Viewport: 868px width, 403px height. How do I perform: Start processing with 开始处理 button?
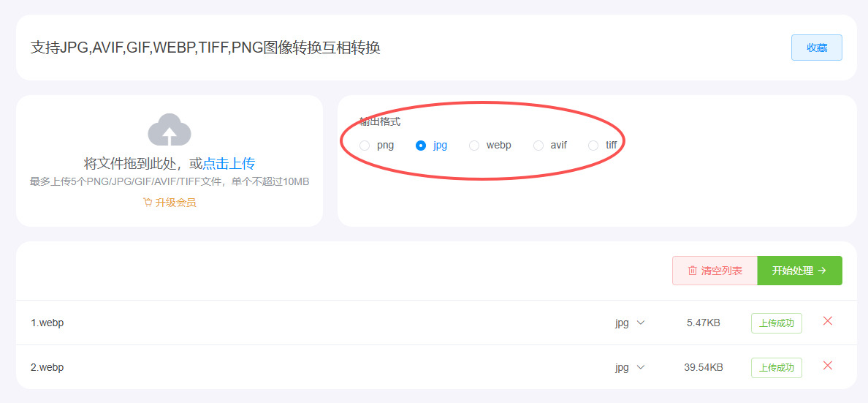(799, 271)
